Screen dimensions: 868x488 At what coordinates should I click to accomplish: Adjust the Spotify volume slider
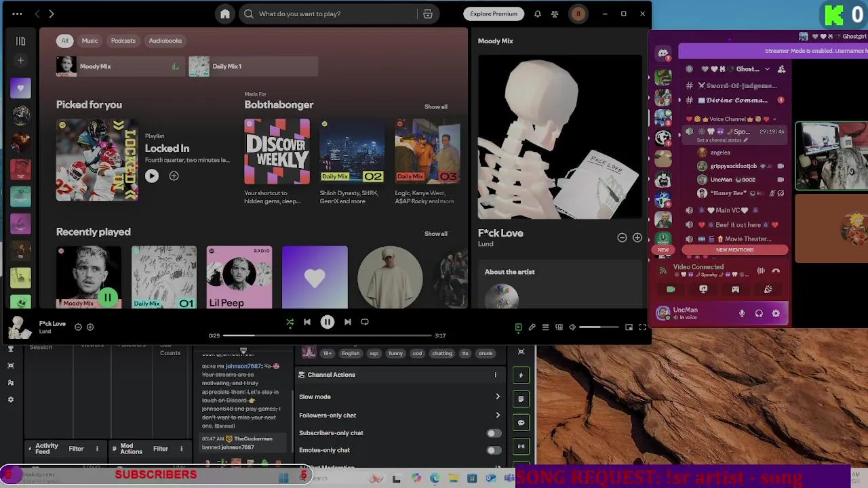click(x=599, y=327)
